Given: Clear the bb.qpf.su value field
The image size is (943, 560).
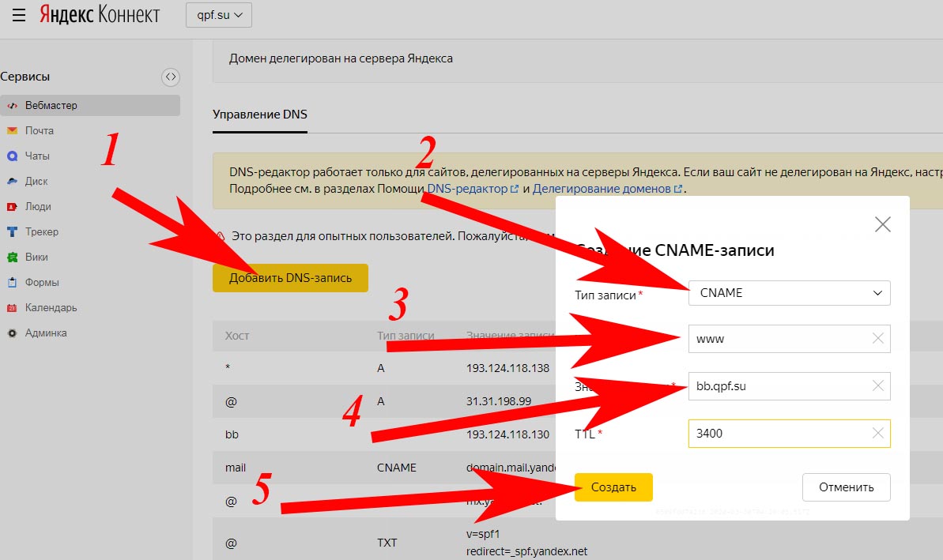Looking at the screenshot, I should (x=878, y=385).
